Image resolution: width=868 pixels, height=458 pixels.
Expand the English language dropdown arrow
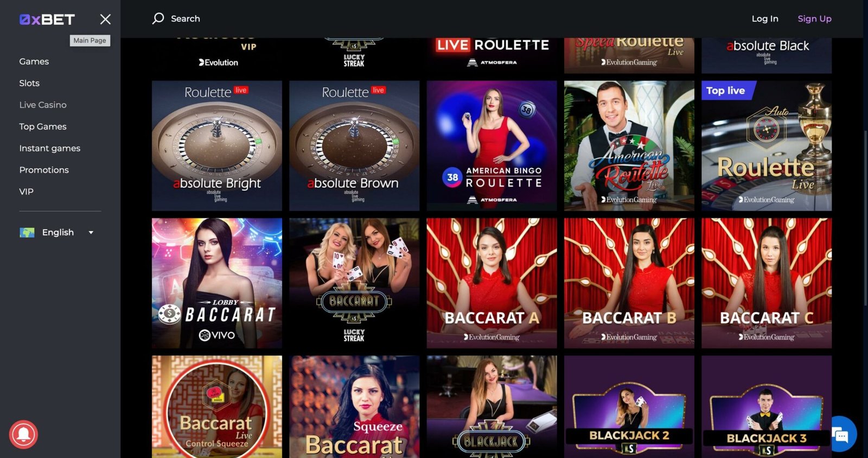[x=91, y=232]
